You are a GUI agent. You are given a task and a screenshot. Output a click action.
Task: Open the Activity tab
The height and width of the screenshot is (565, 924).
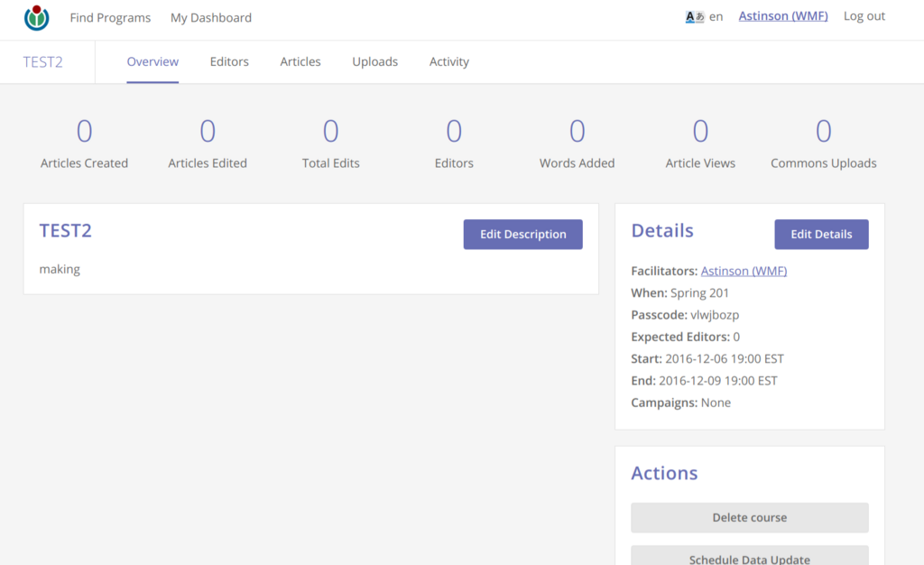[449, 62]
